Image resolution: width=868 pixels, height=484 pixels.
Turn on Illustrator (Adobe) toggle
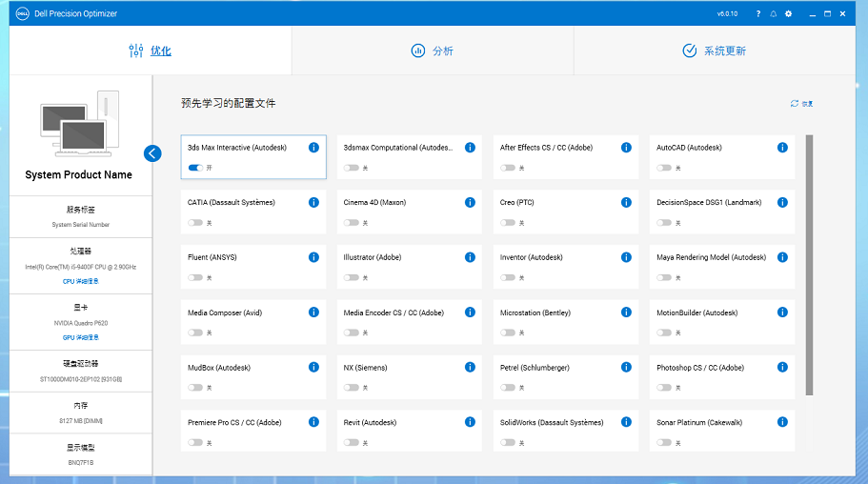(x=352, y=277)
